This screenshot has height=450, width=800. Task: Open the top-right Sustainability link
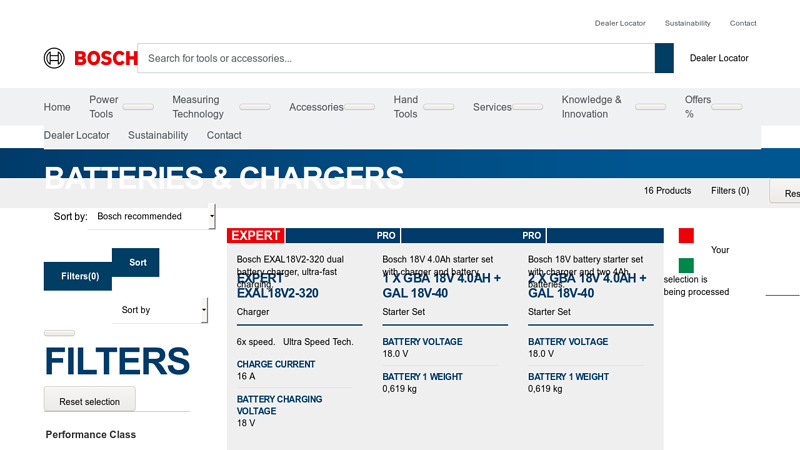click(687, 23)
